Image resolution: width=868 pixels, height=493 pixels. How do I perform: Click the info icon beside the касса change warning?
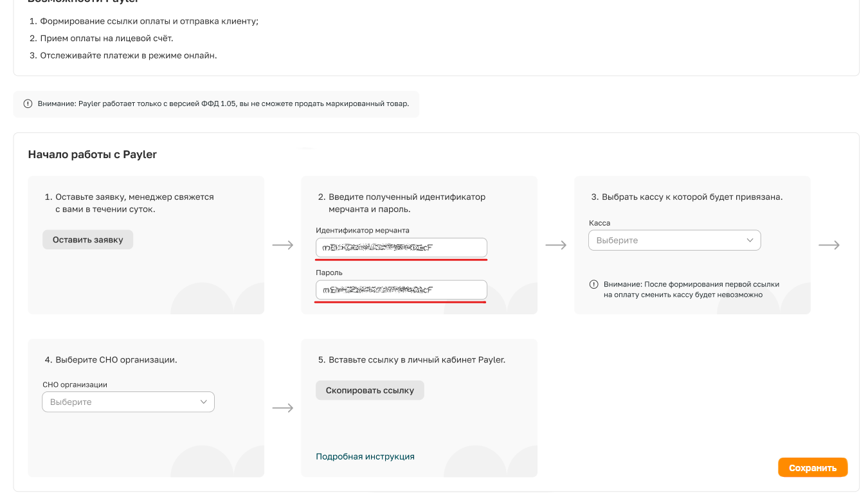pos(593,284)
